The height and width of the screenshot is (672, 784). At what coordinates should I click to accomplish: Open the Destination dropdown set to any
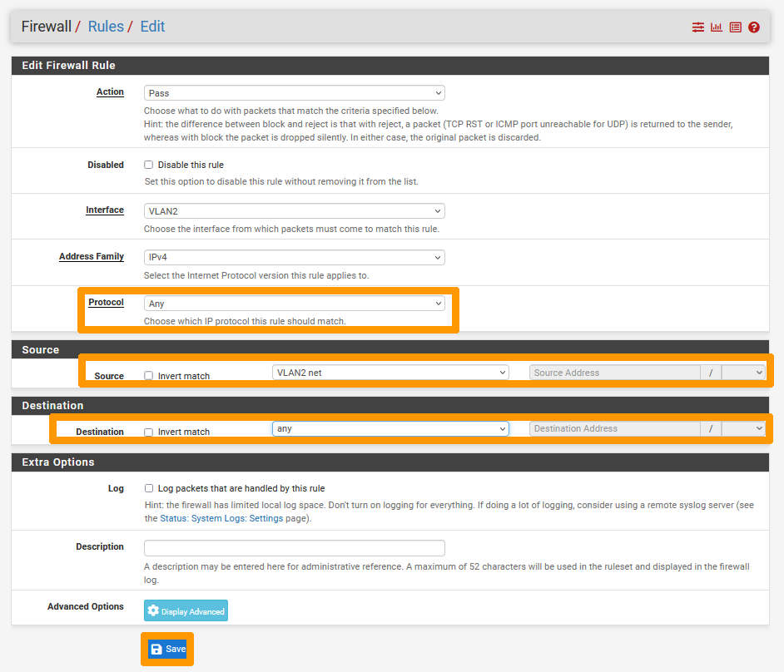click(390, 428)
